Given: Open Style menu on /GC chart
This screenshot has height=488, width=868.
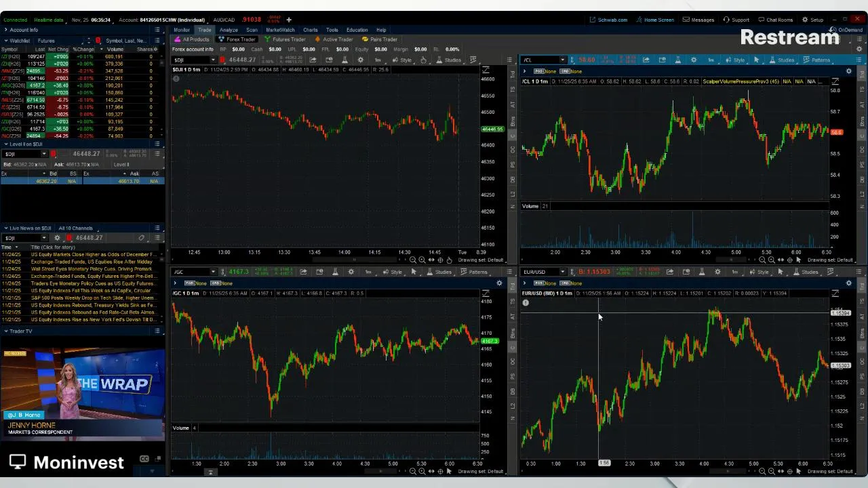Looking at the screenshot, I should [392, 272].
